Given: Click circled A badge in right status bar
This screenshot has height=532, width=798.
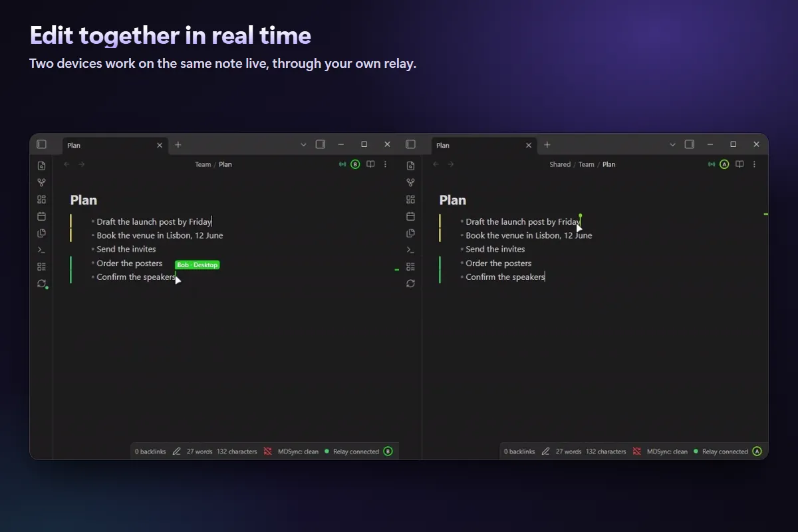Looking at the screenshot, I should point(757,452).
